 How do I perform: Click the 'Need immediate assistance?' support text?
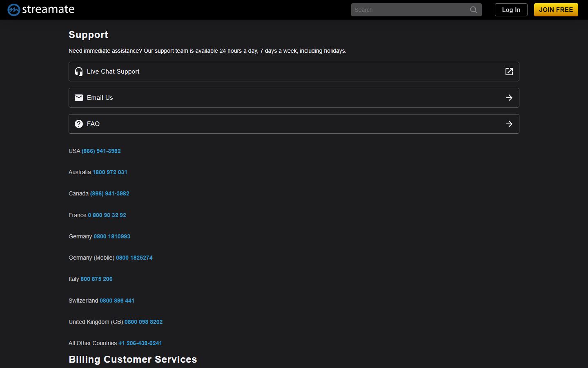[207, 51]
